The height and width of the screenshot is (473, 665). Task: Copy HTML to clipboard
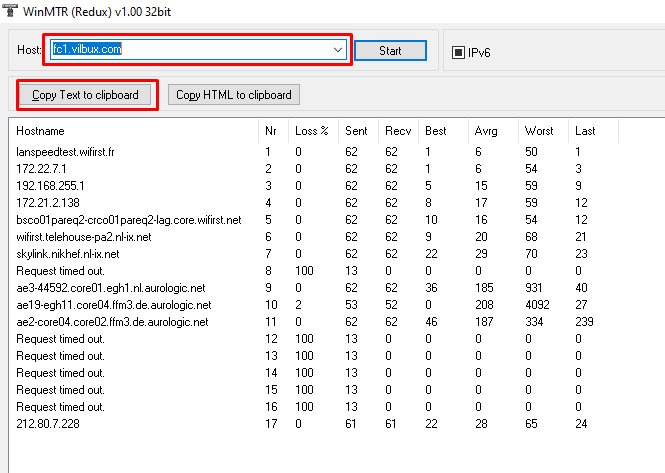[x=234, y=95]
